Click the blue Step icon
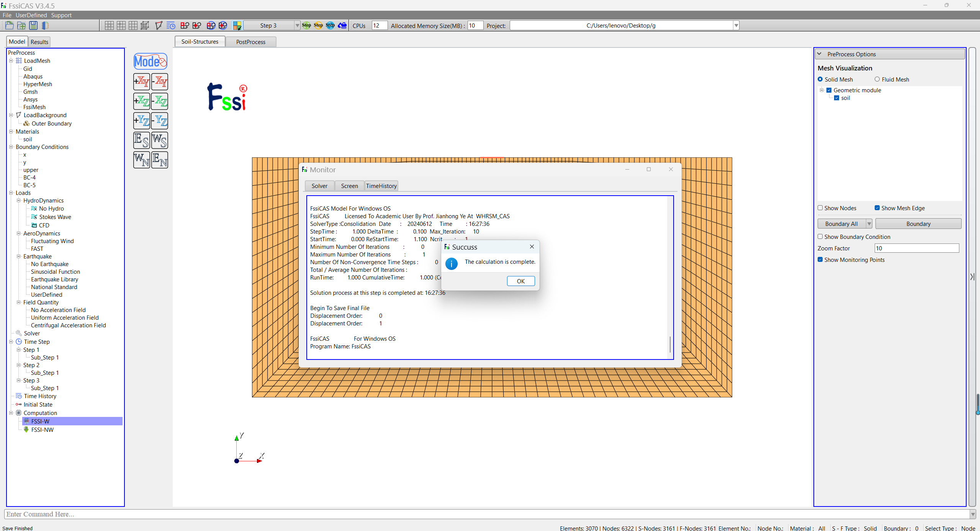Screen dimensions: 980x531 click(330, 26)
